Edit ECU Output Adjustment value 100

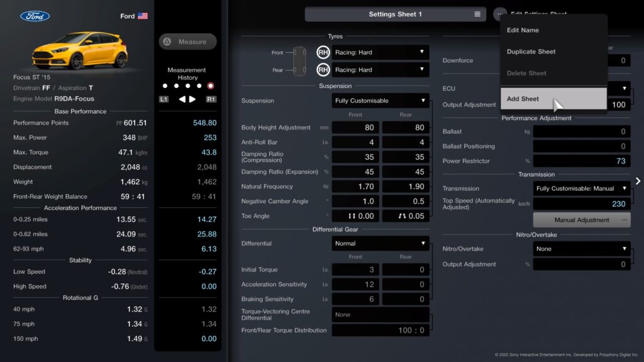[x=619, y=105]
